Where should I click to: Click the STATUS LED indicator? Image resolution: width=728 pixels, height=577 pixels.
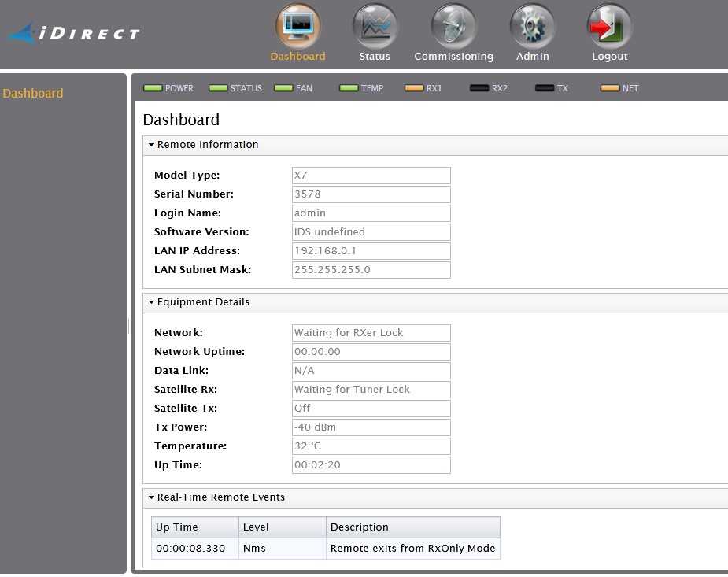click(x=218, y=87)
